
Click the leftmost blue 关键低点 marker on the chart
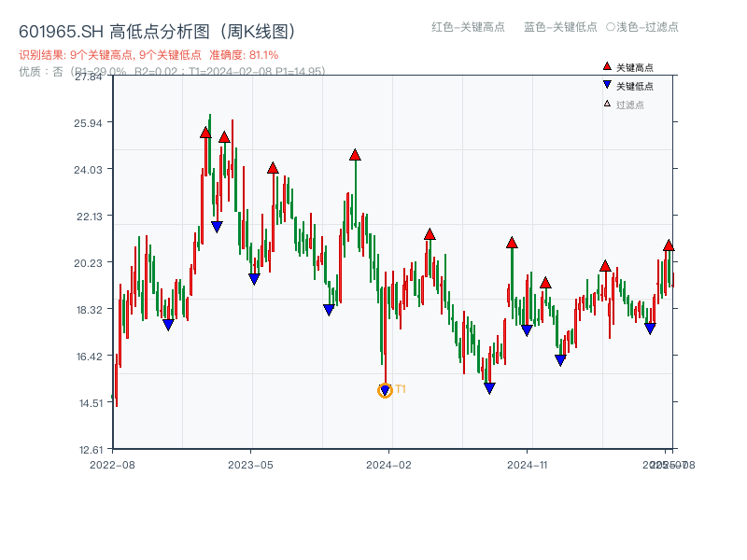pyautogui.click(x=168, y=322)
